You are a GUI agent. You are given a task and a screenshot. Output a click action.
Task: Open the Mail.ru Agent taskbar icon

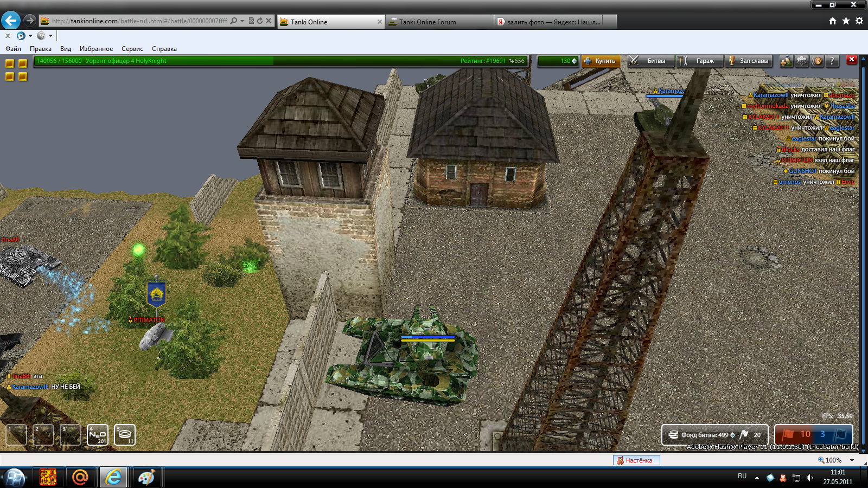(x=80, y=478)
